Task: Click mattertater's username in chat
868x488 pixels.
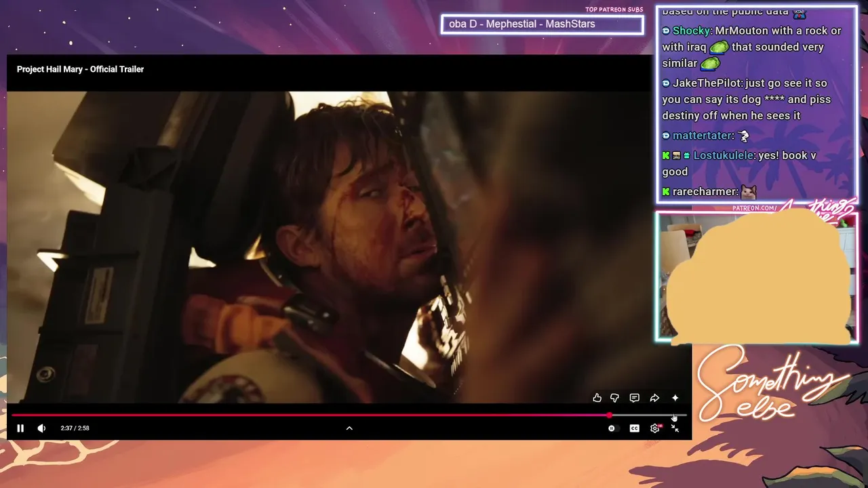Action: click(702, 136)
